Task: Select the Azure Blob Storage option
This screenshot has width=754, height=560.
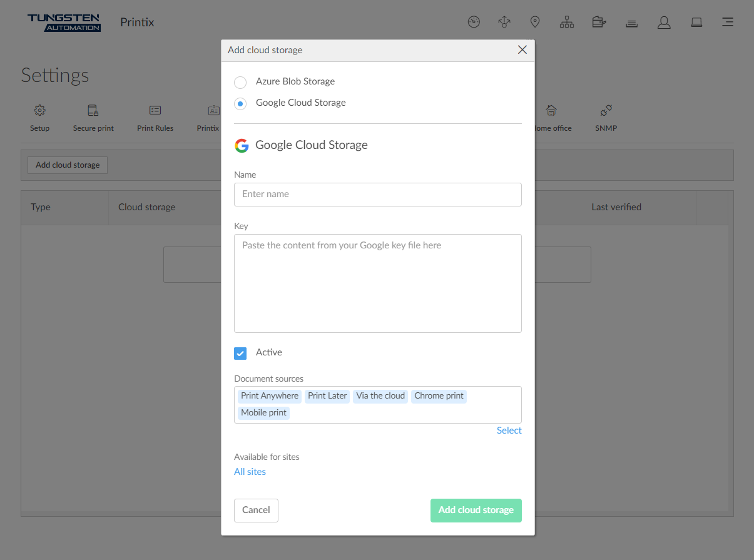Action: tap(240, 82)
